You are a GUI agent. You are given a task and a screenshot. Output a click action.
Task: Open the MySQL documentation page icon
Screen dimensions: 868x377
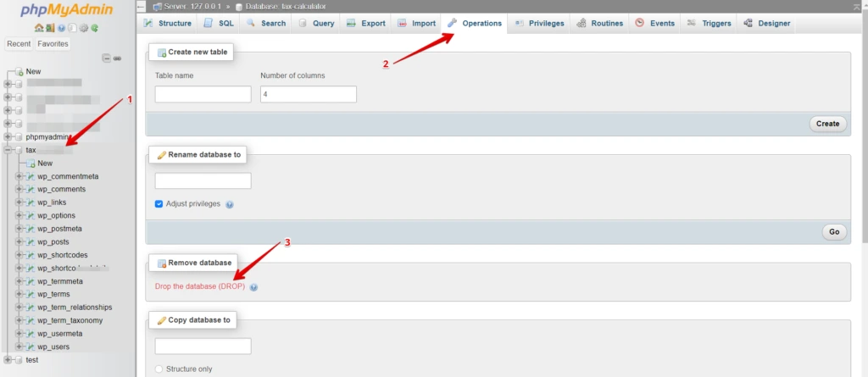pyautogui.click(x=72, y=27)
